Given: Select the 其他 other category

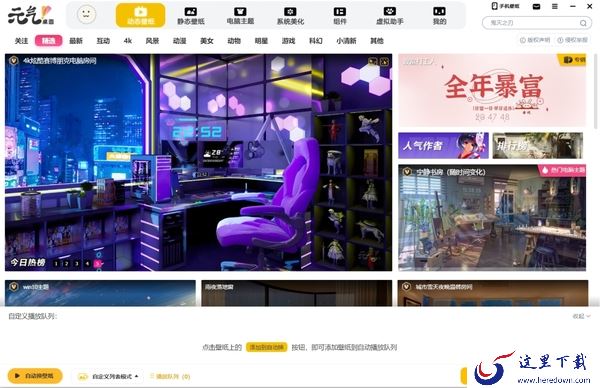Looking at the screenshot, I should [x=377, y=41].
